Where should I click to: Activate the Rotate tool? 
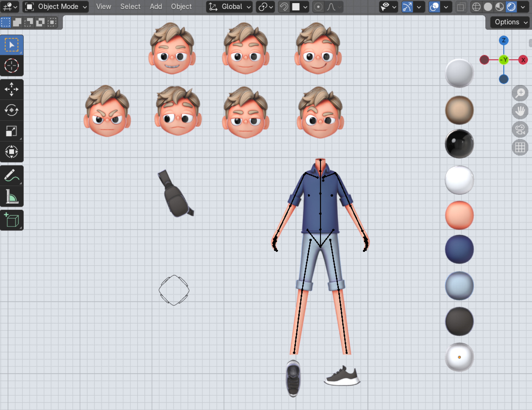(x=11, y=110)
